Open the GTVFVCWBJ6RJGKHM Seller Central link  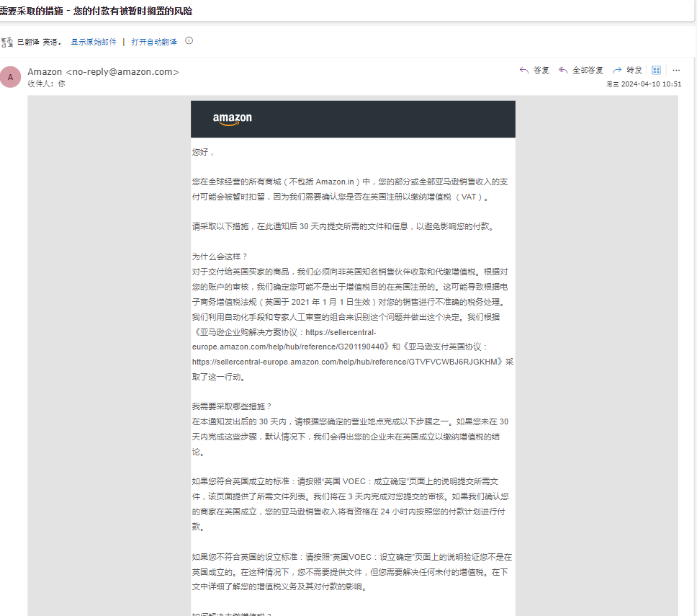345,362
